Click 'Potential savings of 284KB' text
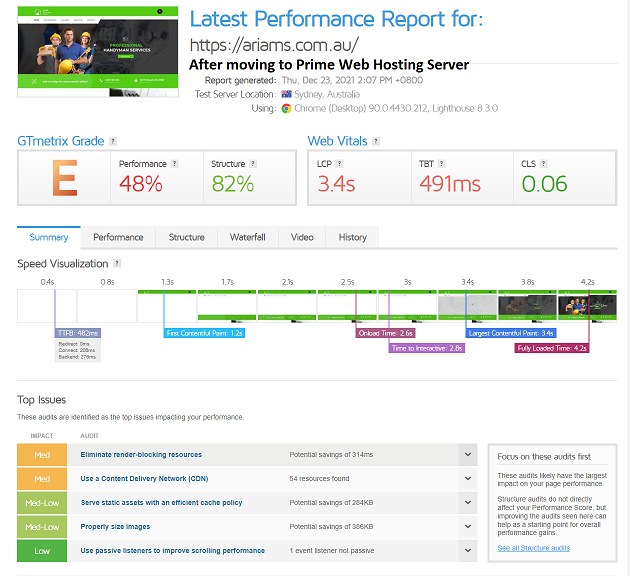 [331, 503]
